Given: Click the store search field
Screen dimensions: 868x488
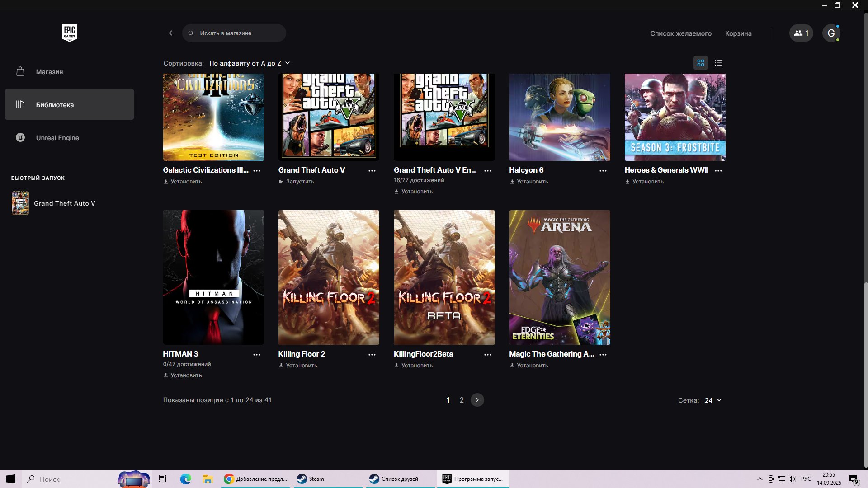Looking at the screenshot, I should [x=234, y=33].
